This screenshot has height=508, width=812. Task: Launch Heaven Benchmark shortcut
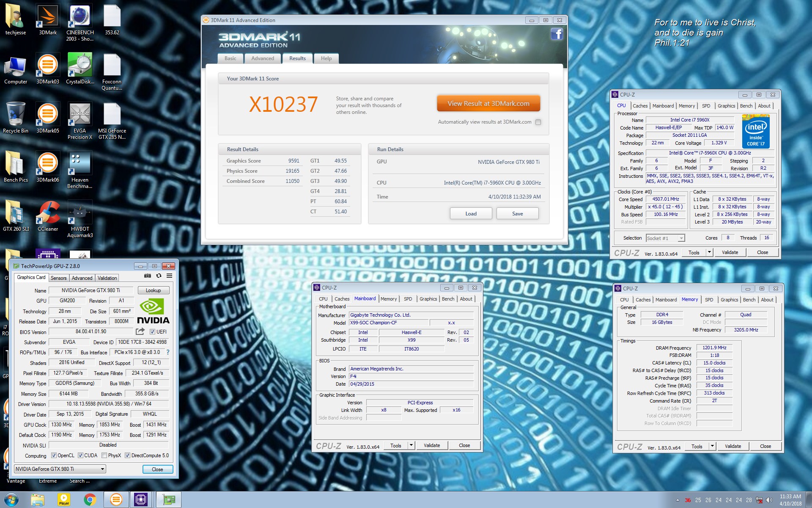click(80, 170)
